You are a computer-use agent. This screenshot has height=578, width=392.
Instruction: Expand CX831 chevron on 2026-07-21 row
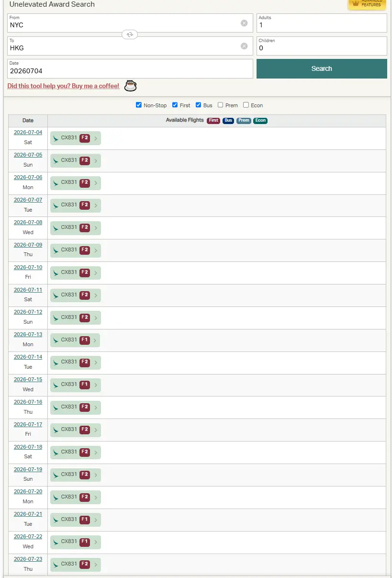96,520
